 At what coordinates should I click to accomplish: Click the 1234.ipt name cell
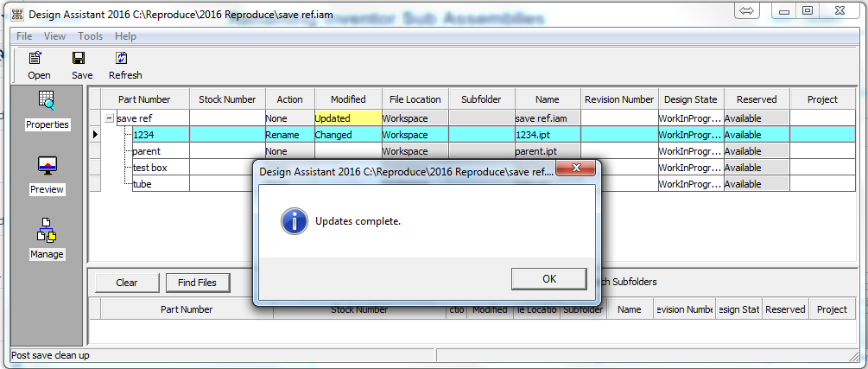(x=548, y=135)
